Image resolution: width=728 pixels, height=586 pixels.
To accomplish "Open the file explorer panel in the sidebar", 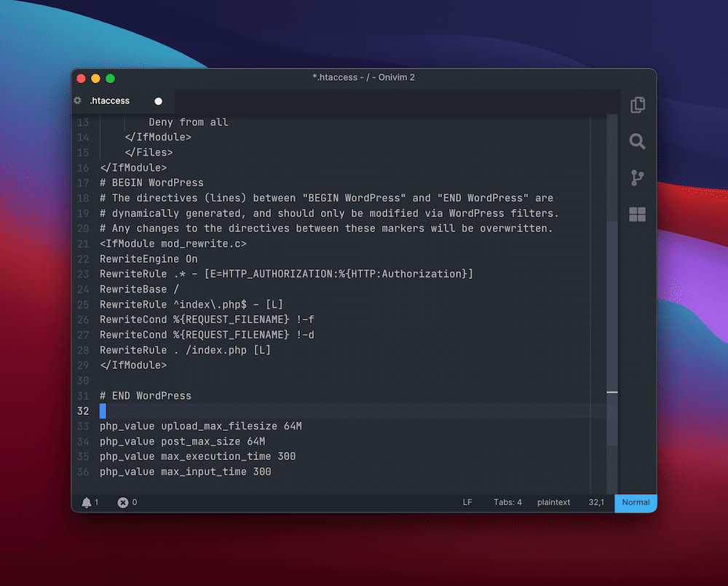I will 637,105.
